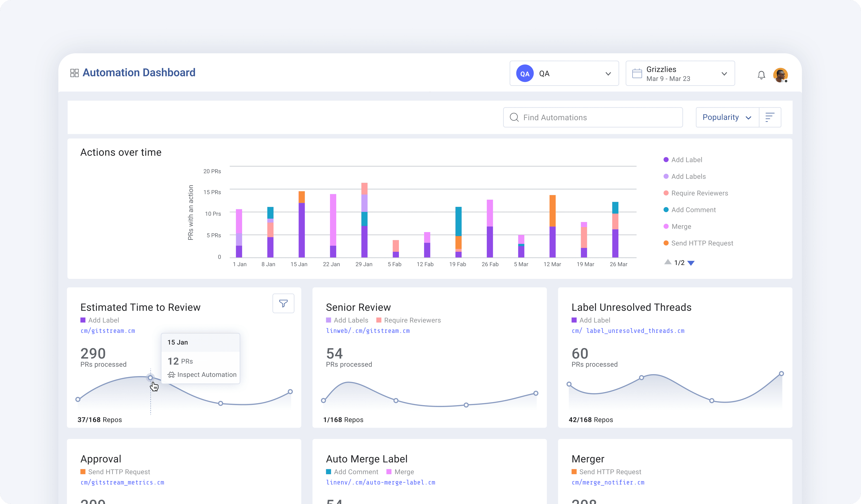The image size is (861, 504).
Task: Toggle Add Label legend series
Action: tap(683, 160)
